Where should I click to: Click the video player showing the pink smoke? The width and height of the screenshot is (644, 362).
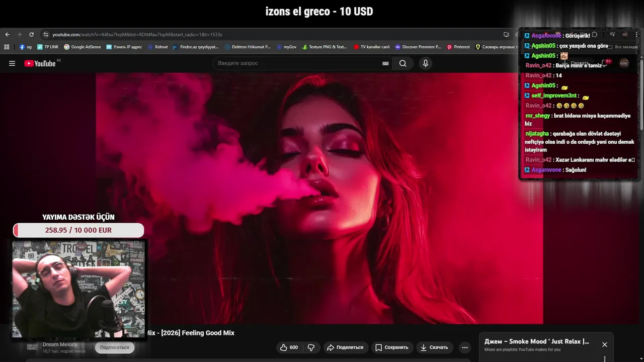point(319,199)
